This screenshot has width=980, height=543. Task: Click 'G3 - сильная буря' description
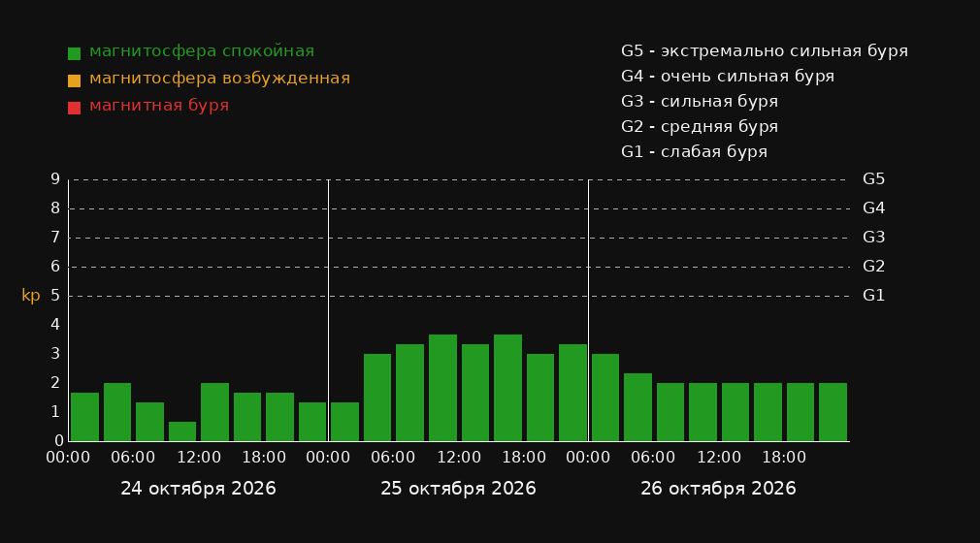click(700, 101)
